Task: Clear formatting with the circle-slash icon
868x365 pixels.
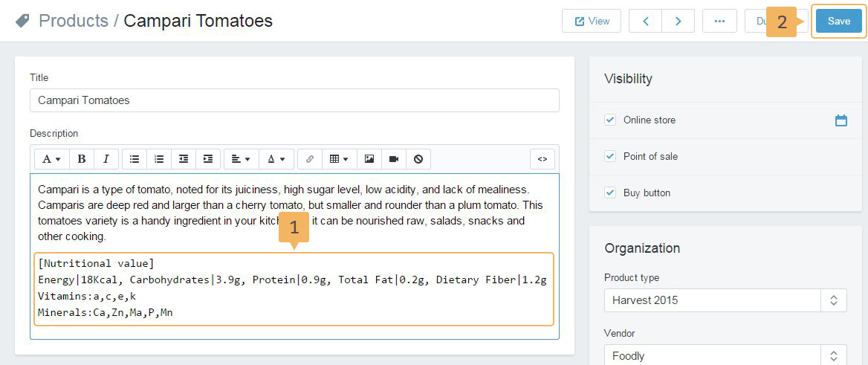Action: click(418, 159)
